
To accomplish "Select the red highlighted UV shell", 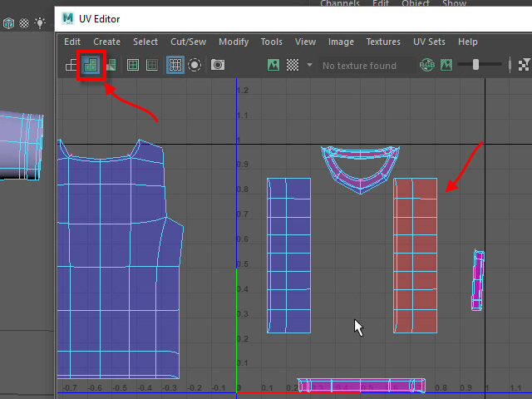I will pyautogui.click(x=415, y=254).
